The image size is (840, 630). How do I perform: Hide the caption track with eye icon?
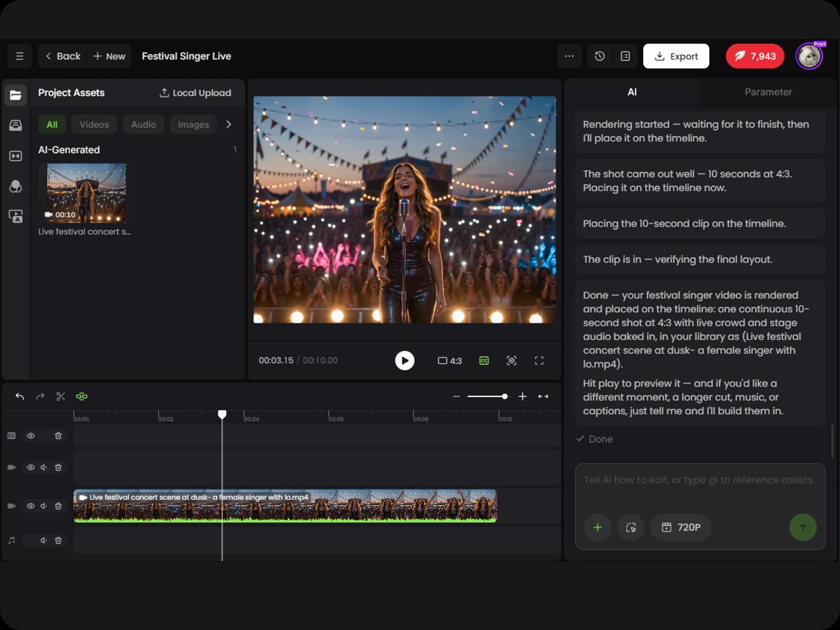tap(31, 436)
